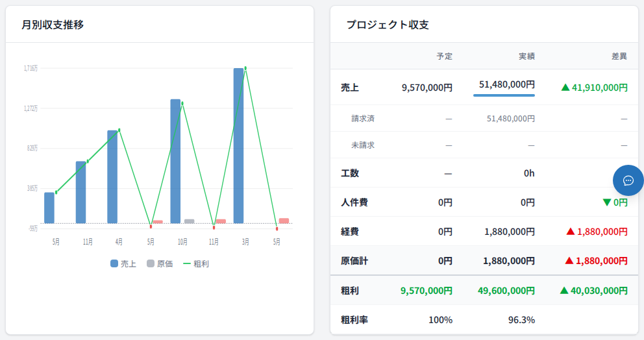Select the 人件費 row label
Image resolution: width=644 pixels, height=340 pixels.
[x=354, y=202]
